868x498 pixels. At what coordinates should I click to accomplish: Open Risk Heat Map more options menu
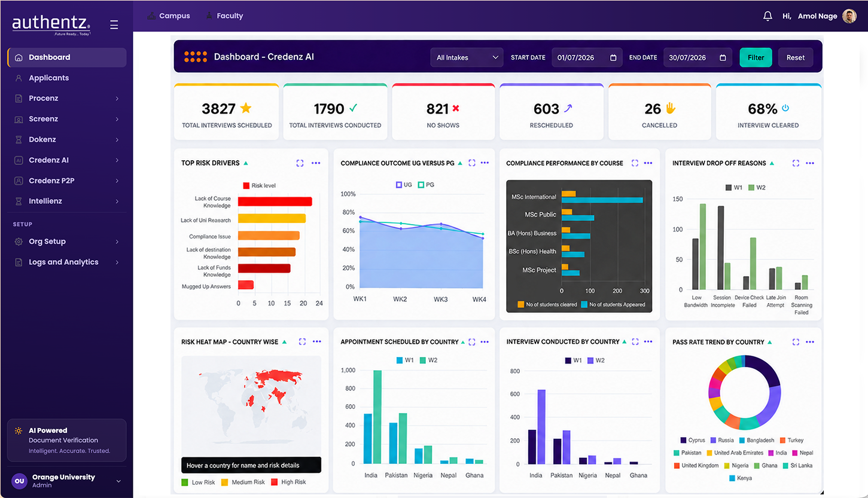tap(316, 341)
